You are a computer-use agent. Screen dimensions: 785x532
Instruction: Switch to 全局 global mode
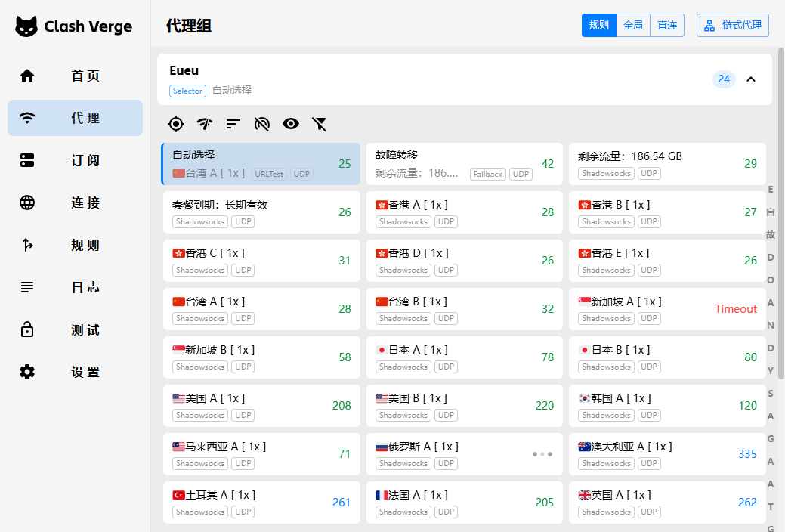click(x=633, y=25)
